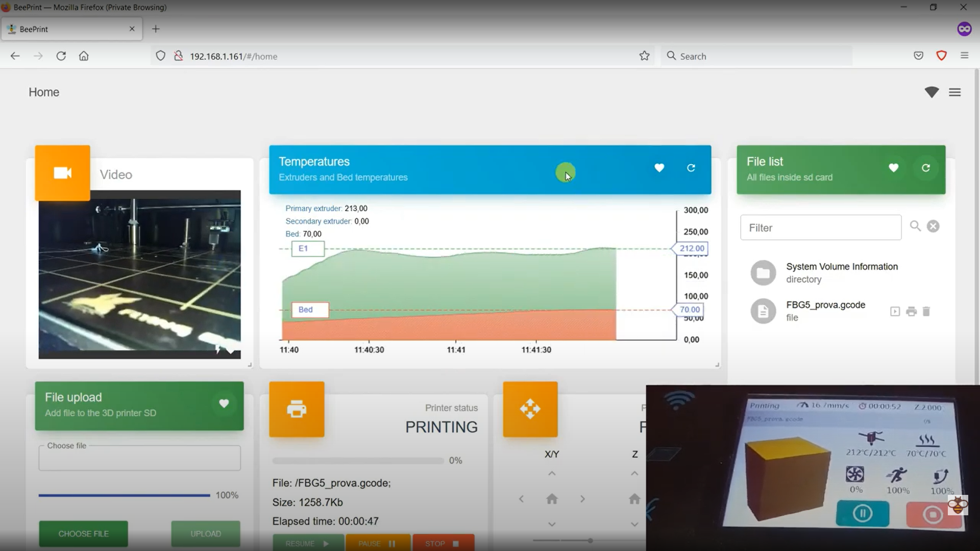Refresh the File list panel

[925, 168]
